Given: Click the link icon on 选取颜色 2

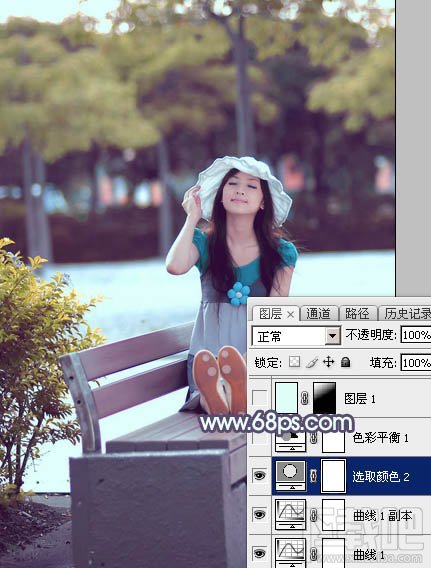Looking at the screenshot, I should pos(314,476).
